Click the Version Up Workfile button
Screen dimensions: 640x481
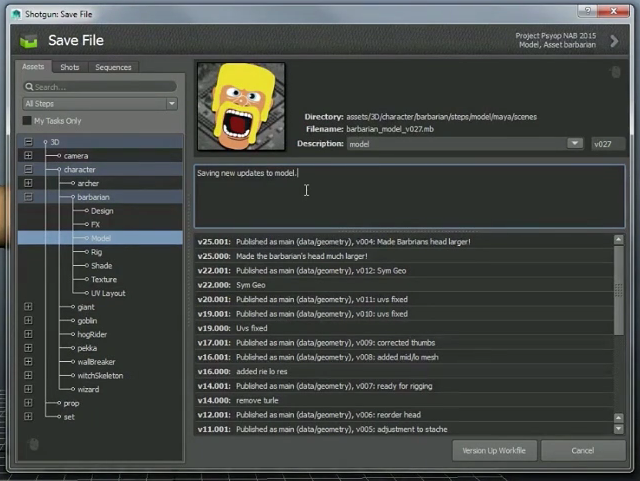(x=494, y=450)
